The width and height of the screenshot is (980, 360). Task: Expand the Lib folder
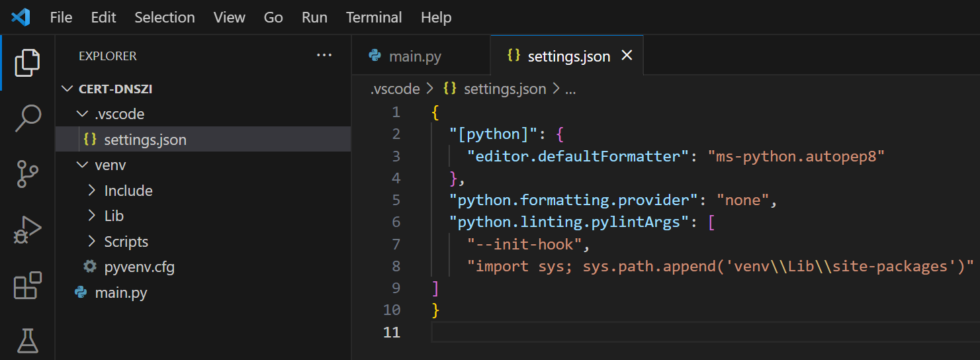click(x=92, y=216)
